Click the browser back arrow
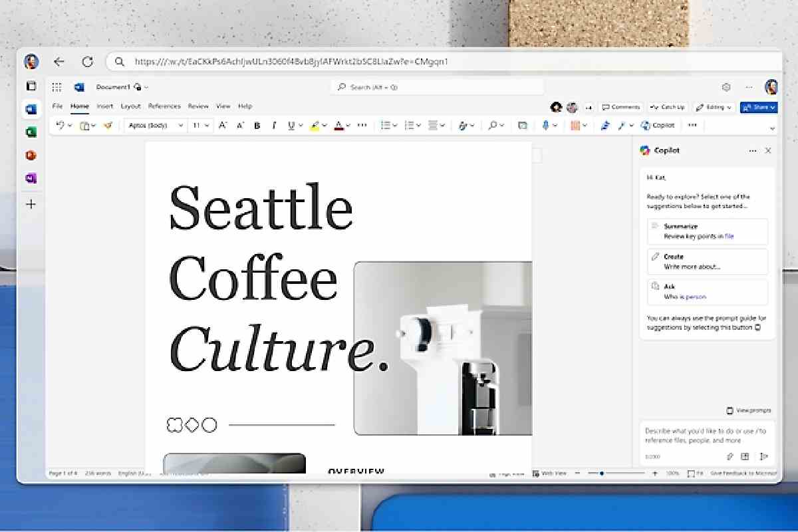Viewport: 798px width, 532px height. tap(59, 62)
